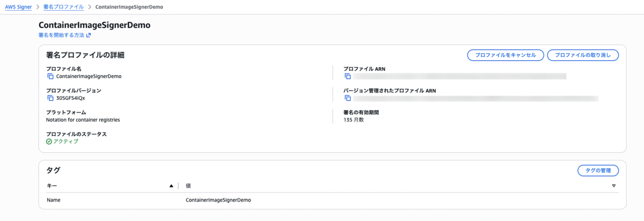Open the 署名を開始する方法 link

point(62,35)
